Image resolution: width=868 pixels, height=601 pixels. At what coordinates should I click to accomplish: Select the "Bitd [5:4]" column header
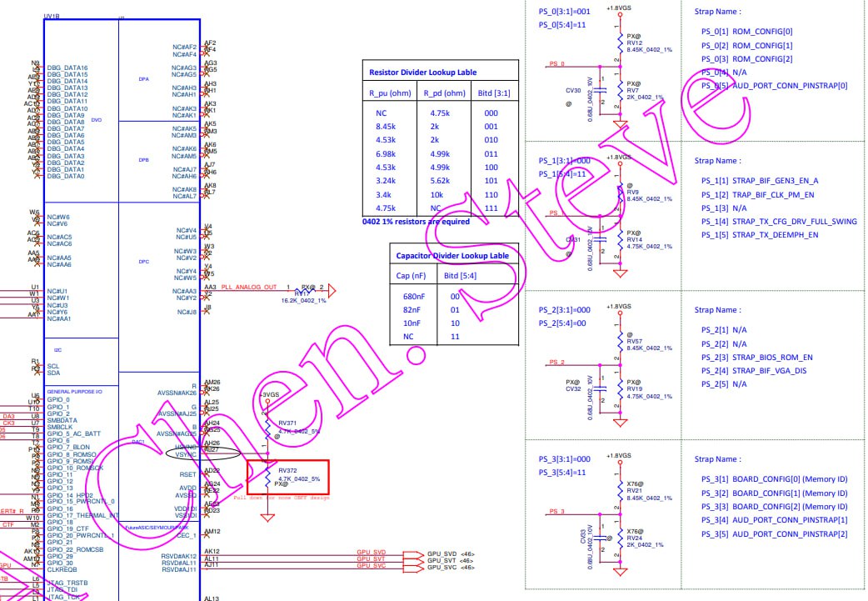point(460,275)
